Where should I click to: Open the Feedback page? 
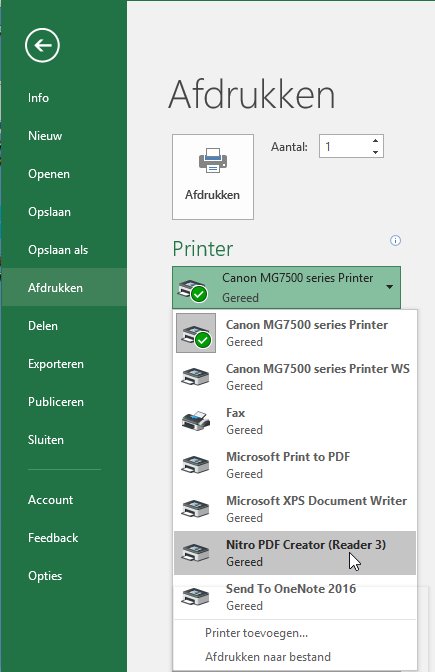click(x=64, y=538)
